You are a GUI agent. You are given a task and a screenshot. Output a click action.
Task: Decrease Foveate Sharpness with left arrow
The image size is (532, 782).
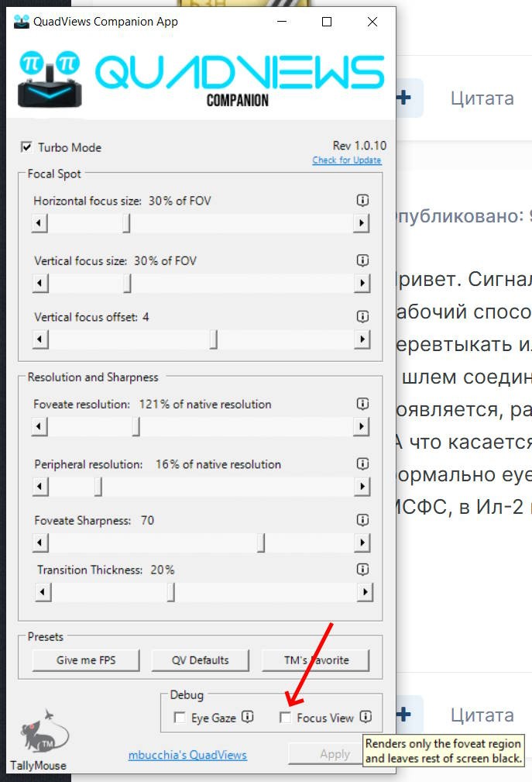click(39, 543)
